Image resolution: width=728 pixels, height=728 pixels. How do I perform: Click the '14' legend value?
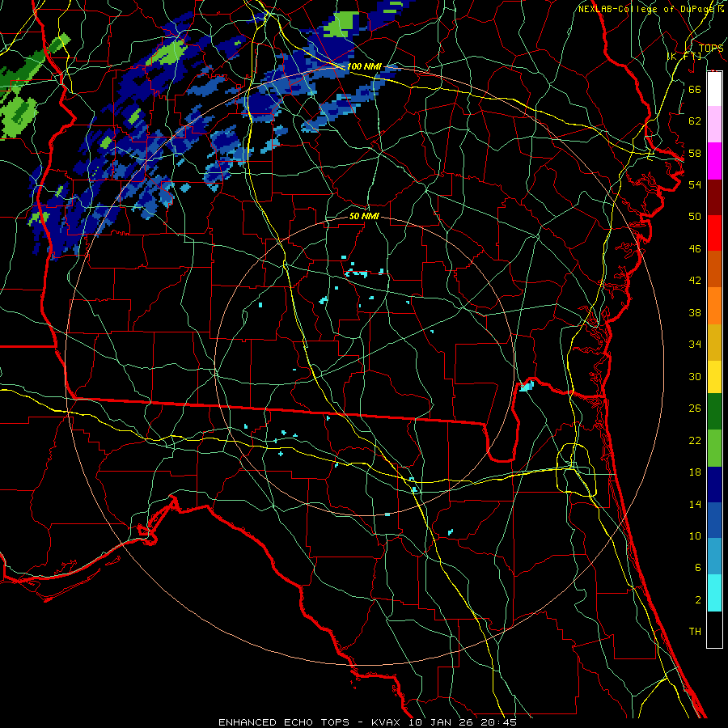(695, 504)
